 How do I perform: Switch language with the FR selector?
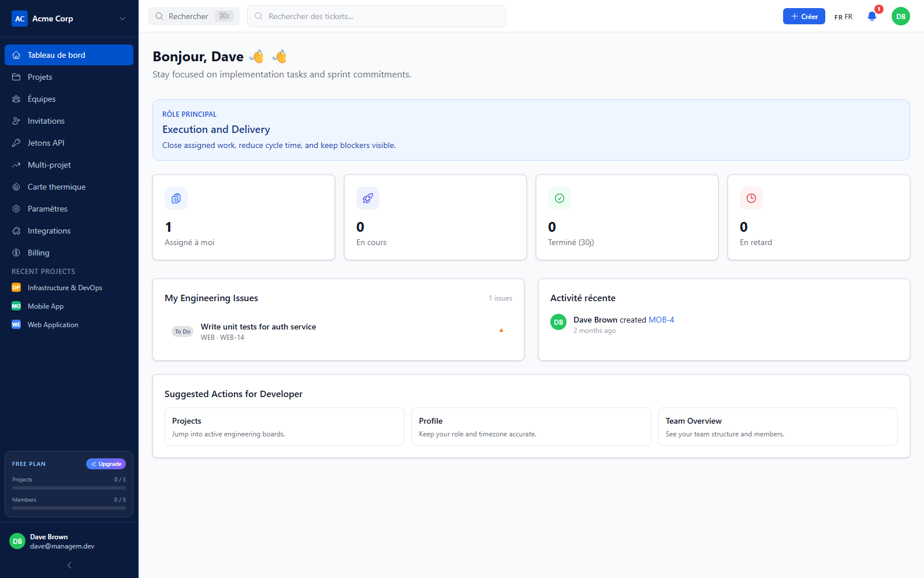coord(844,17)
